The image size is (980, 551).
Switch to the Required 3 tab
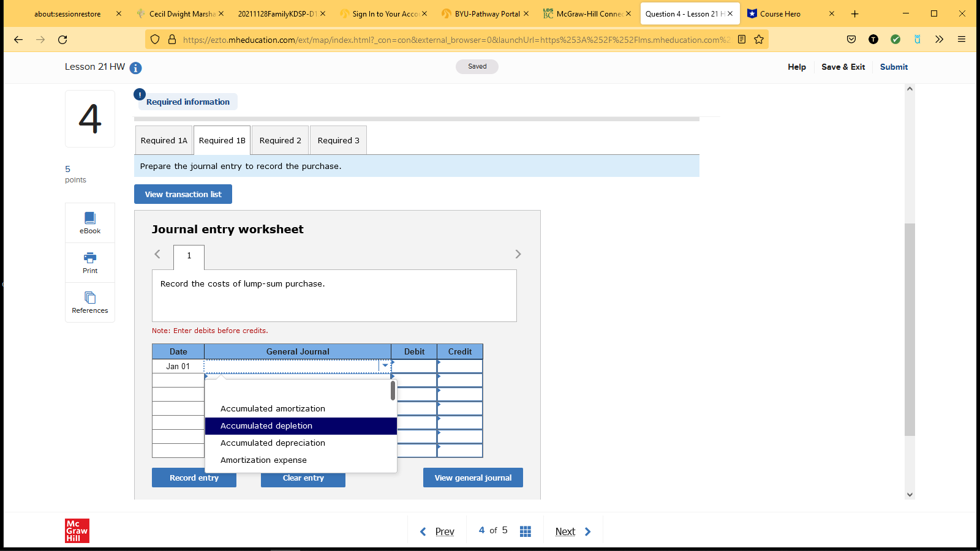point(339,140)
